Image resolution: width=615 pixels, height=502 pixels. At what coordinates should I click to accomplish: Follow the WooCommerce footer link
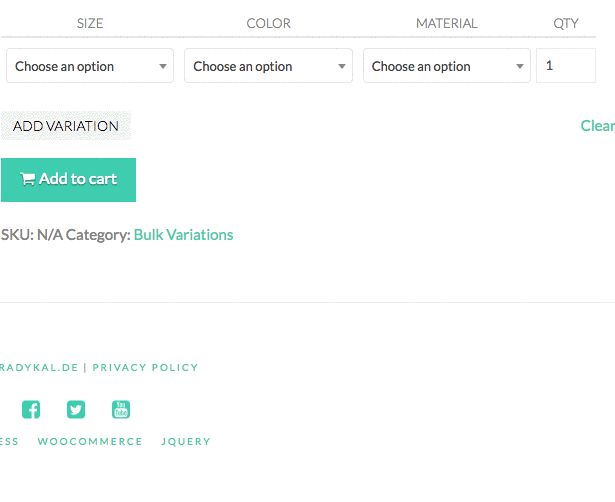click(90, 442)
